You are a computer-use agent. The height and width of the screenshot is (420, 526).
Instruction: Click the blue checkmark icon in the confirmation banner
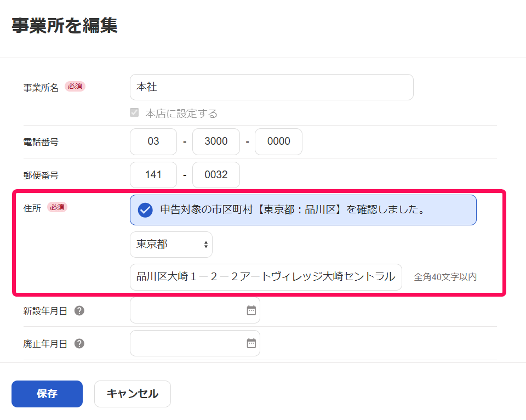click(x=145, y=210)
